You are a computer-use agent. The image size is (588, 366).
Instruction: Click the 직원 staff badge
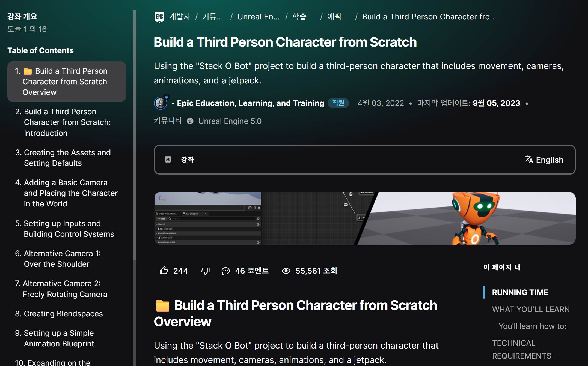click(338, 103)
